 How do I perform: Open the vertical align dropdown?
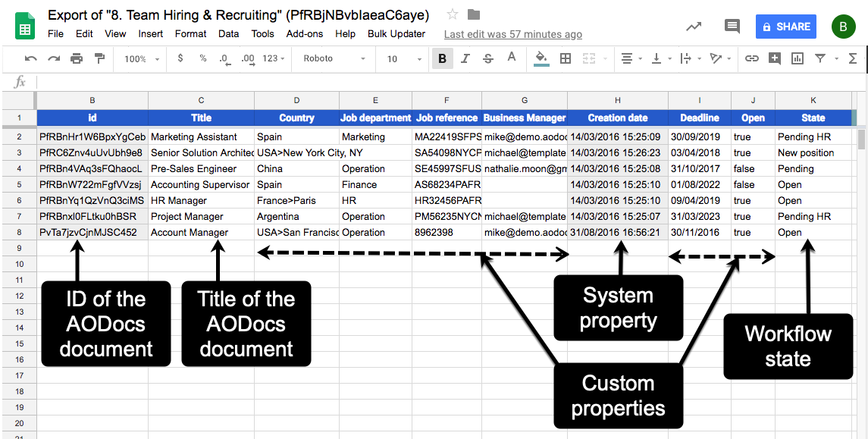pos(661,58)
